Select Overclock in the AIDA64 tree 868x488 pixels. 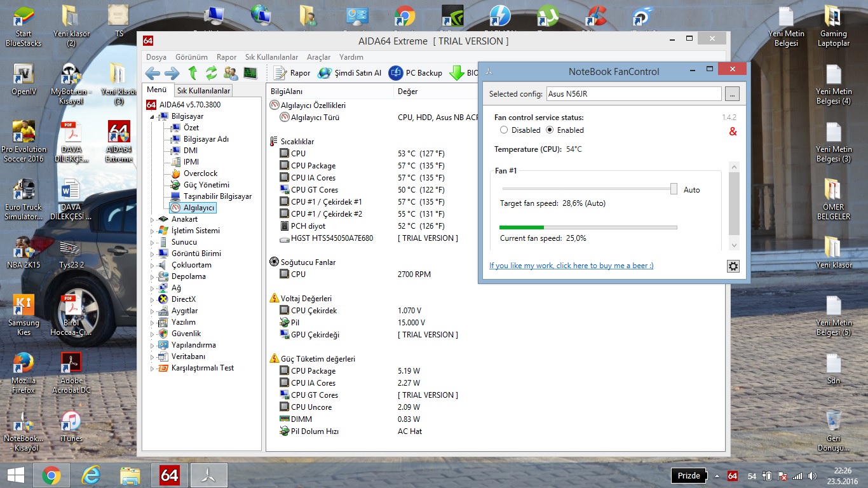pyautogui.click(x=200, y=173)
